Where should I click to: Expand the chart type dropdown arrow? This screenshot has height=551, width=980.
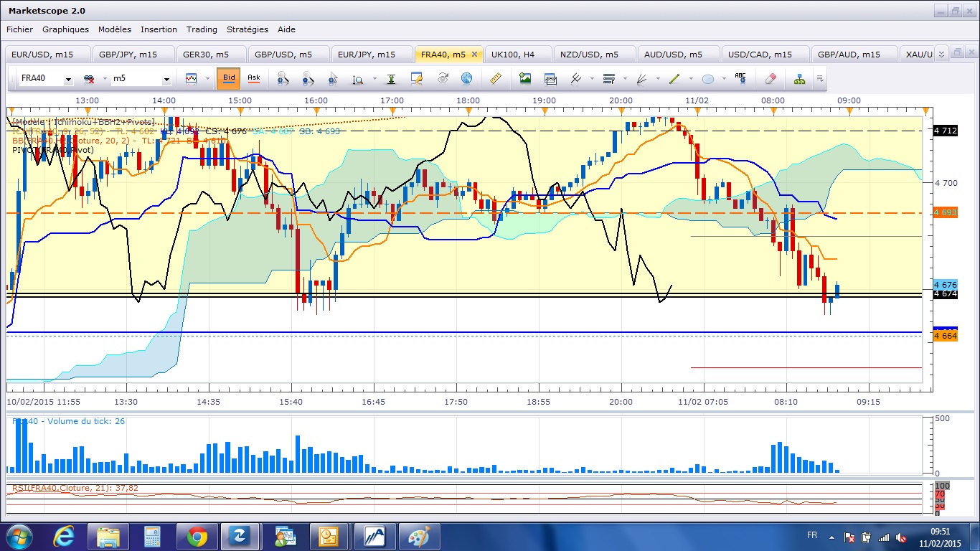(207, 79)
